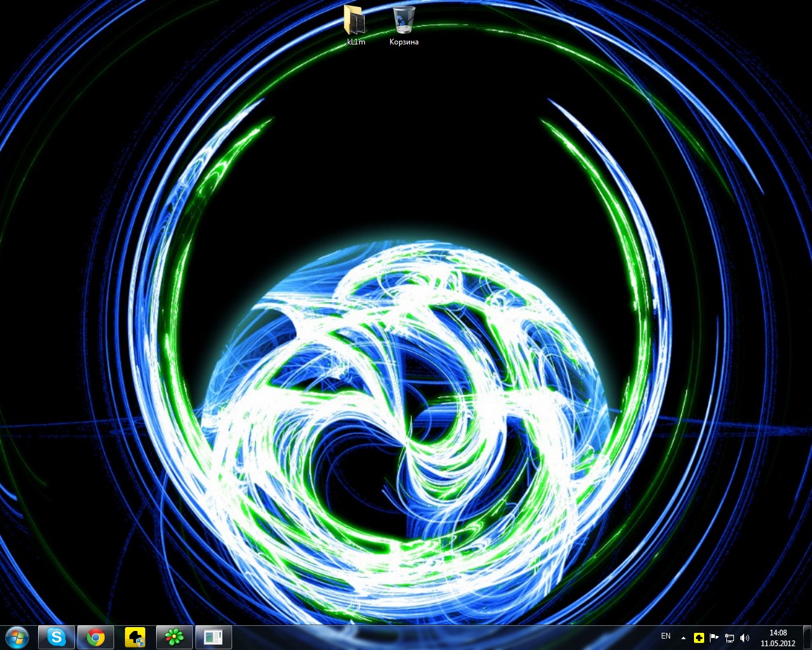The height and width of the screenshot is (650, 812).
Task: Open the Windows Start menu orb
Action: (x=17, y=637)
